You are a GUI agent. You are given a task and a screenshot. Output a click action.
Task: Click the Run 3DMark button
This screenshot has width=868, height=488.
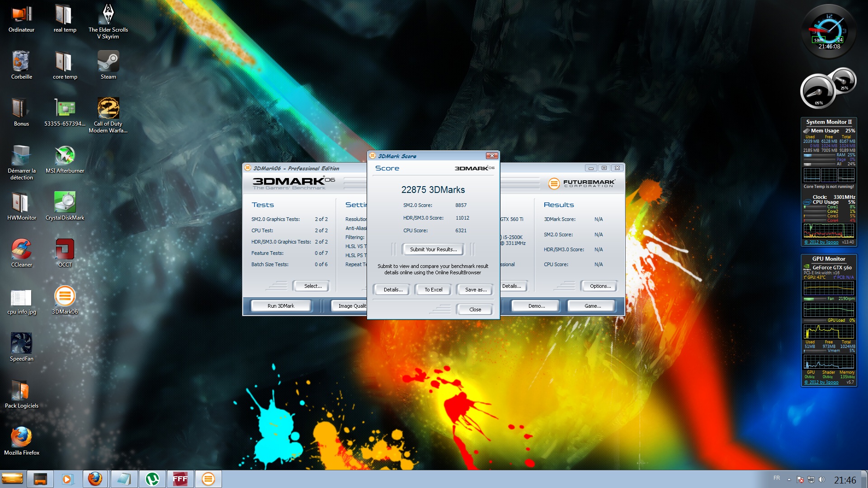point(280,306)
